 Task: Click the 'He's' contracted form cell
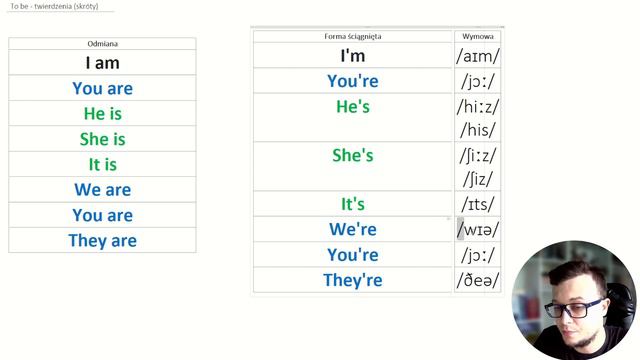coord(353,118)
